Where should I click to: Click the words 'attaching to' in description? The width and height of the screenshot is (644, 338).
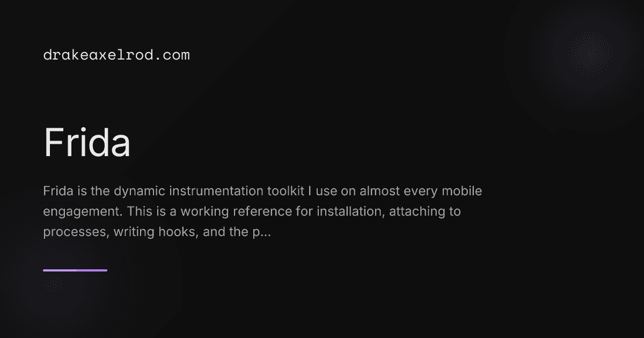pos(425,212)
